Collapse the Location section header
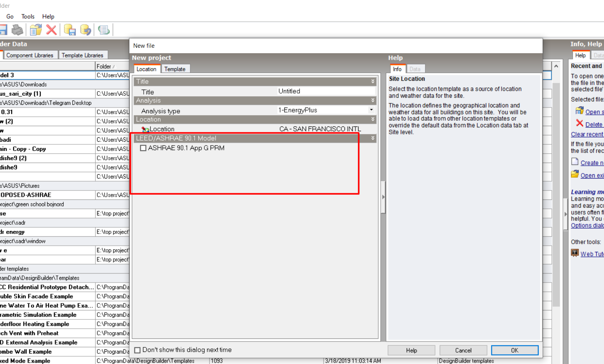604x364 pixels. (x=255, y=120)
